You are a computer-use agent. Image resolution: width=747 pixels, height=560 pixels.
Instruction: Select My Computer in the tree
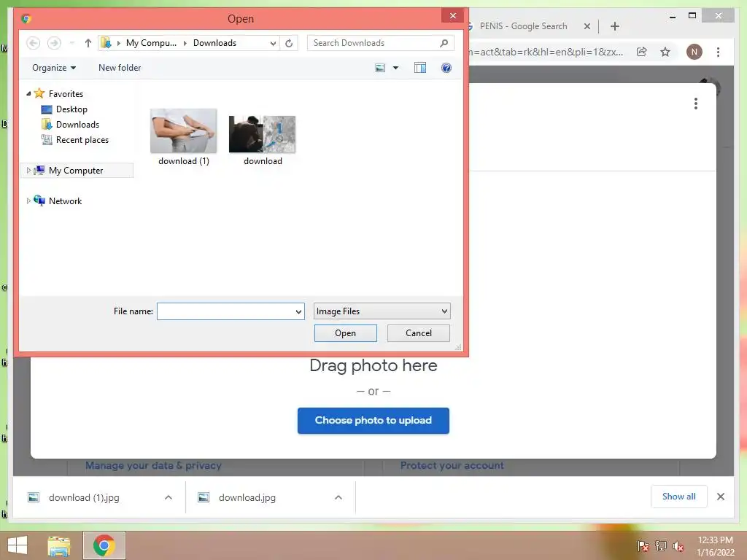click(x=76, y=170)
